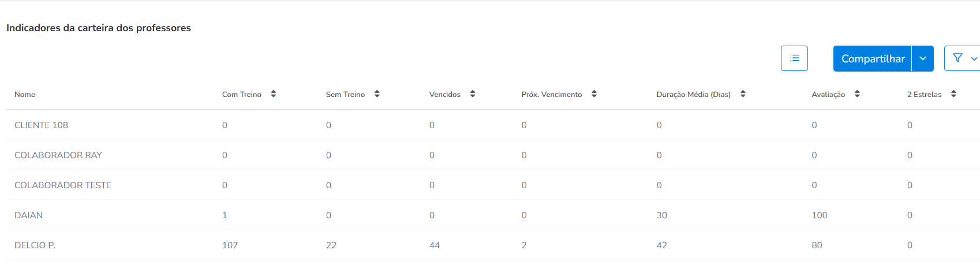
Task: Expand the Compartilhar dropdown arrow
Action: [x=923, y=59]
